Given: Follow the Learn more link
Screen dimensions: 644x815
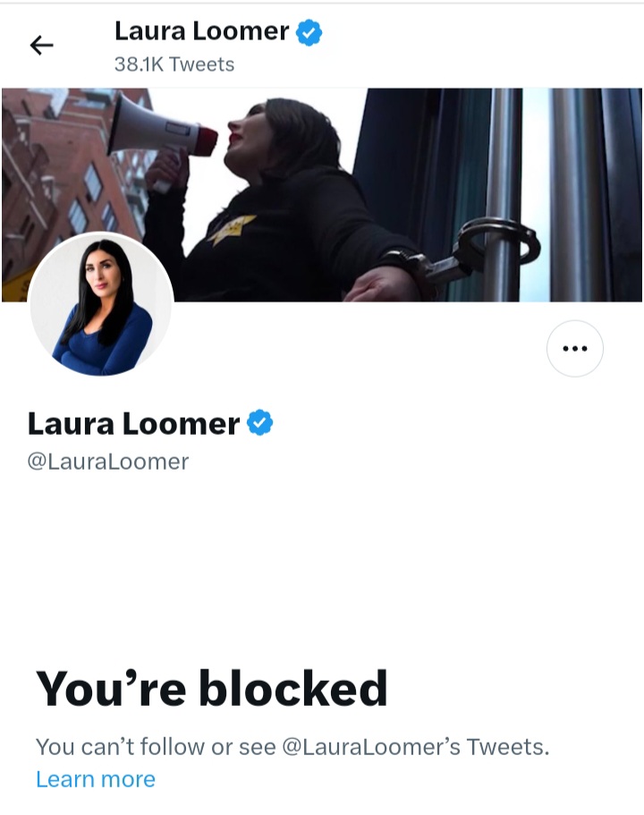Looking at the screenshot, I should [x=96, y=779].
